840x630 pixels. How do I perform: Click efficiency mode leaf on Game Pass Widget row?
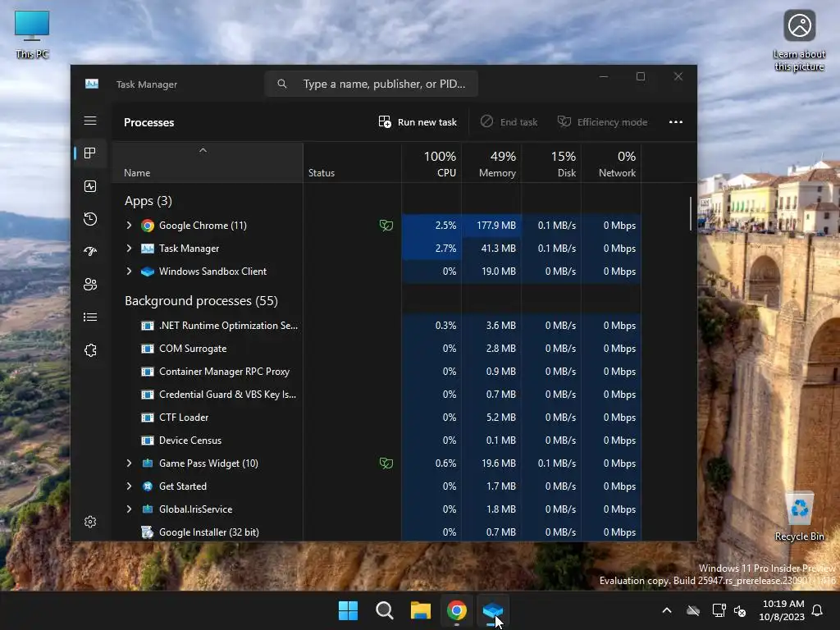click(x=386, y=463)
